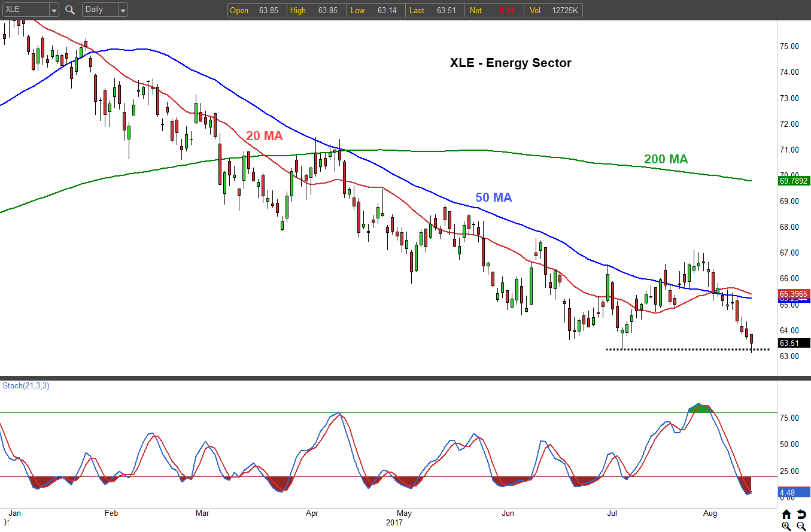The height and width of the screenshot is (532, 811).
Task: Select the Daily interval field
Action: (x=100, y=10)
